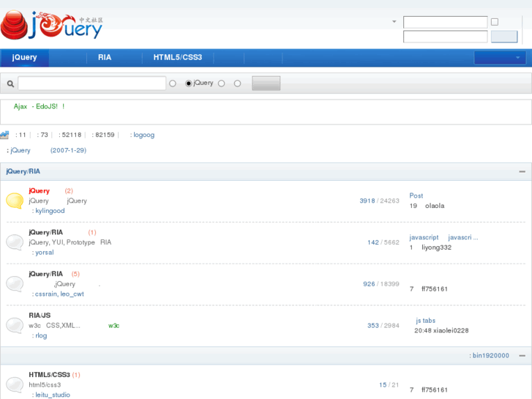
Task: Click thread count 926
Action: tap(369, 284)
